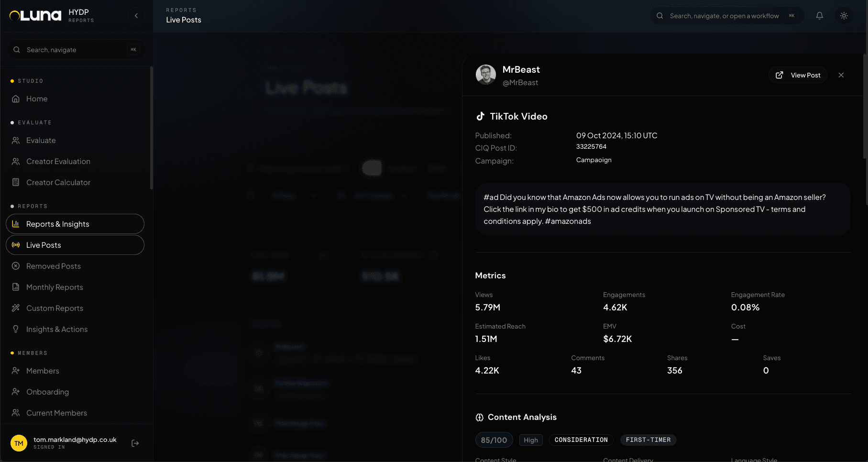Open the top Search, navigate, or open workflow field
The width and height of the screenshot is (868, 462).
(727, 16)
